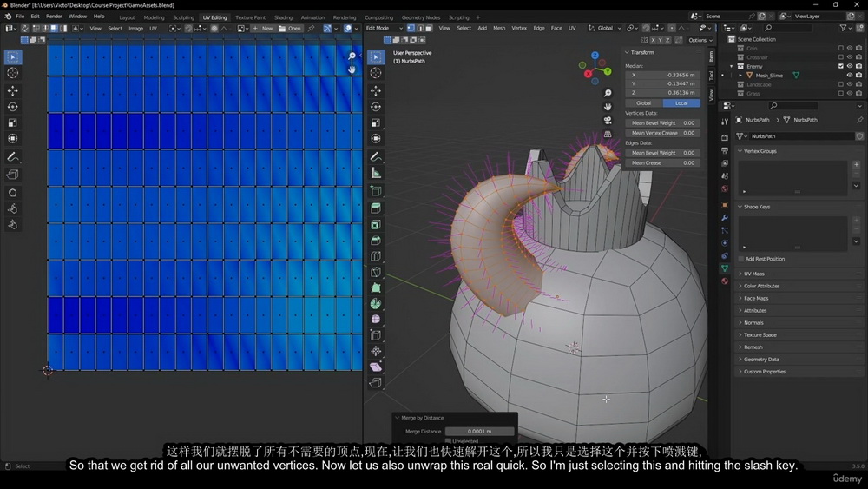868x489 pixels.
Task: Adjust the Merge Distance value field
Action: coord(479,431)
